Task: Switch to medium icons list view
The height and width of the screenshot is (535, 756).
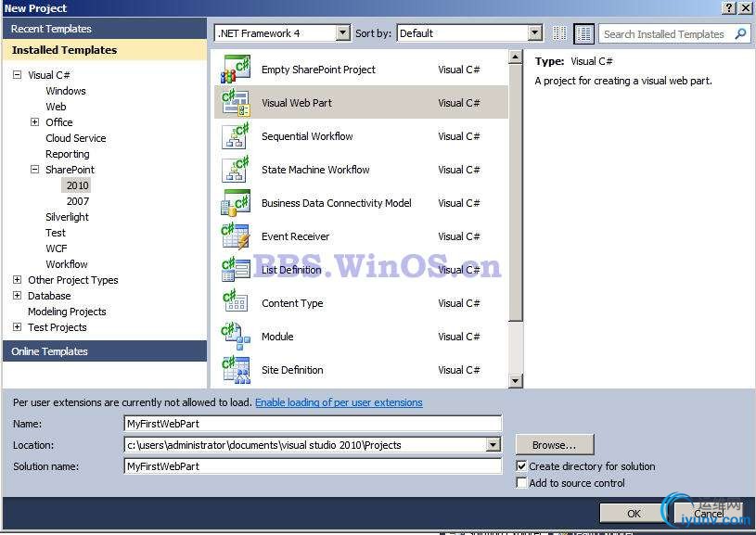Action: pyautogui.click(x=583, y=33)
